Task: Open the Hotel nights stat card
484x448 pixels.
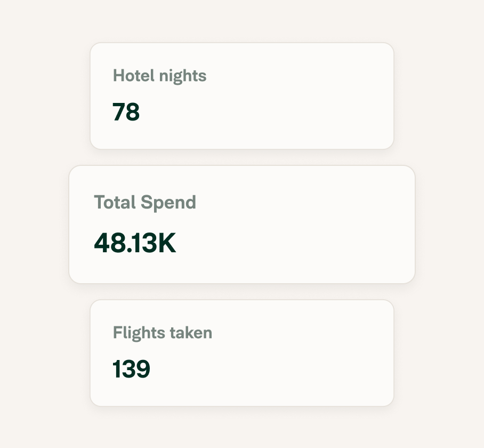Action: [242, 96]
